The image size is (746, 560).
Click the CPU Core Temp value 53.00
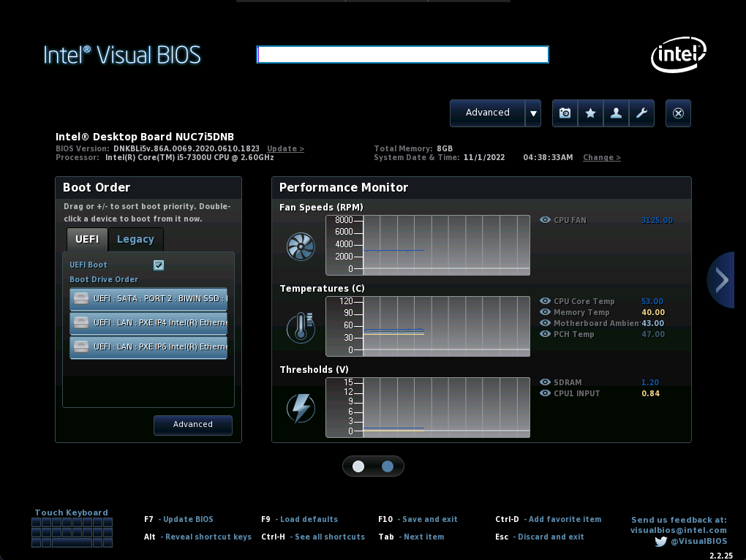click(x=652, y=301)
